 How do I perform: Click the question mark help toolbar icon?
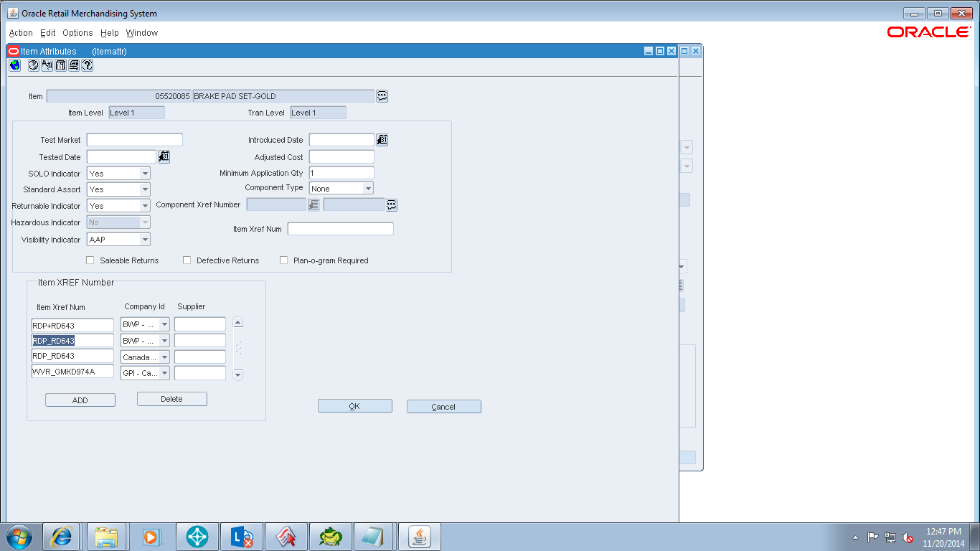coord(88,65)
